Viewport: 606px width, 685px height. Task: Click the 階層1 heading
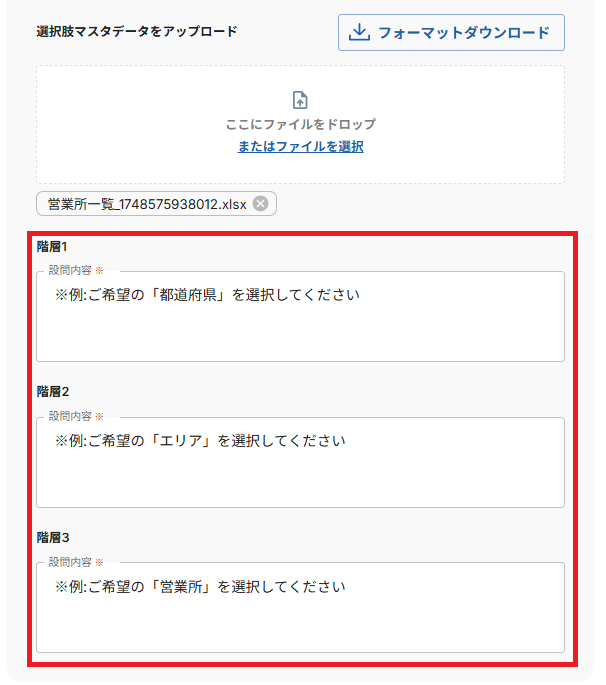tap(52, 246)
